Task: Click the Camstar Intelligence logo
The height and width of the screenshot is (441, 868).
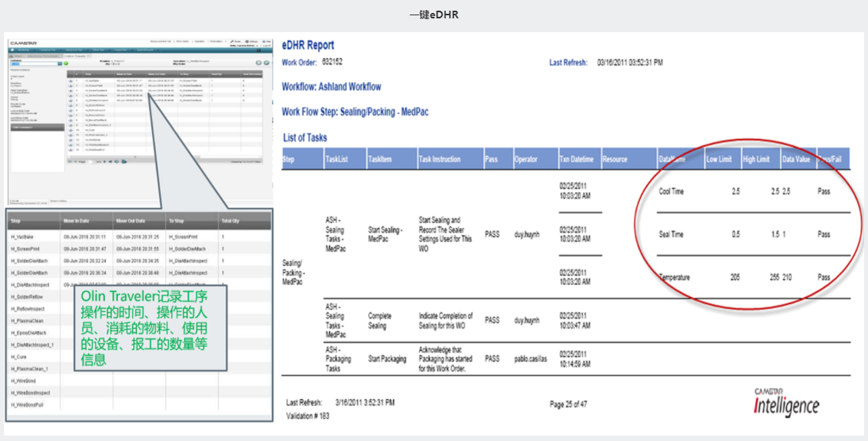Action: 787,402
